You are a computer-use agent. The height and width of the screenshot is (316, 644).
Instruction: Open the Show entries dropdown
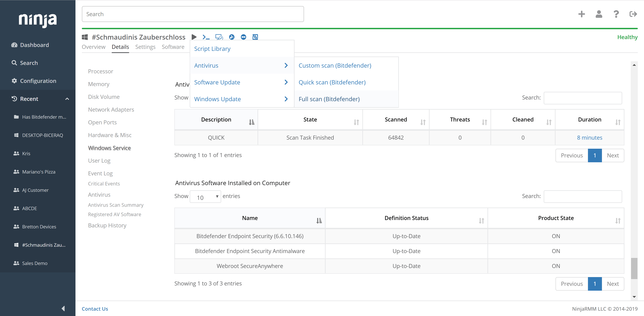click(x=205, y=197)
